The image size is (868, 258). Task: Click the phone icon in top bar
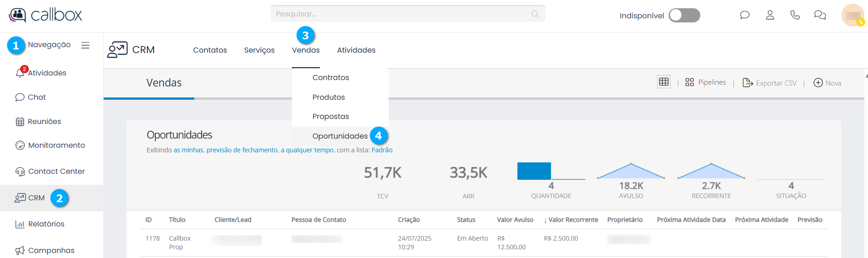coord(795,15)
